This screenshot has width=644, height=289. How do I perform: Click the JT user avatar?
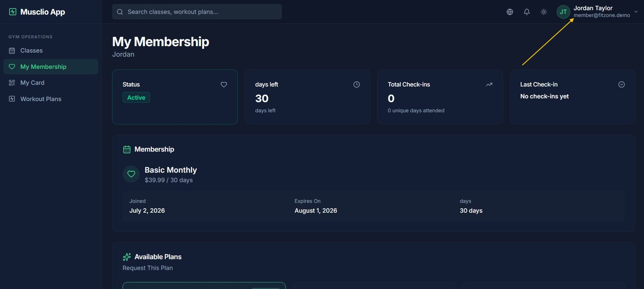click(x=563, y=12)
